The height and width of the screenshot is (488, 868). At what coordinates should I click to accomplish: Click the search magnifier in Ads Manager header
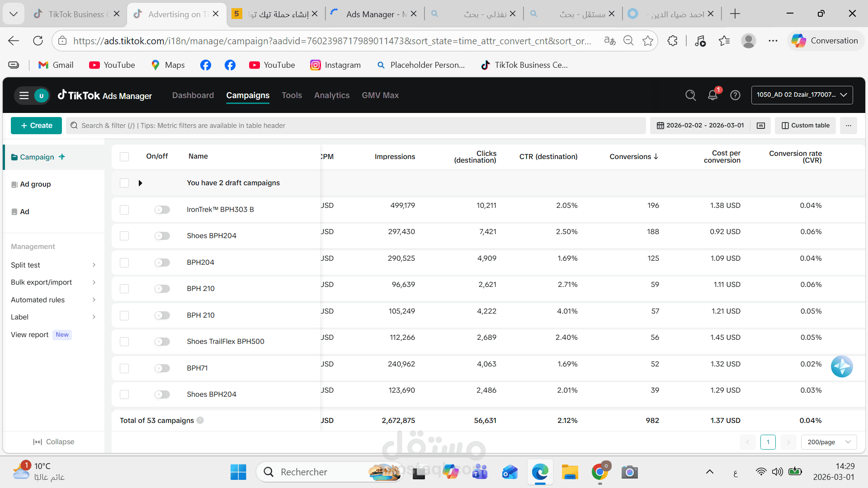tap(690, 95)
